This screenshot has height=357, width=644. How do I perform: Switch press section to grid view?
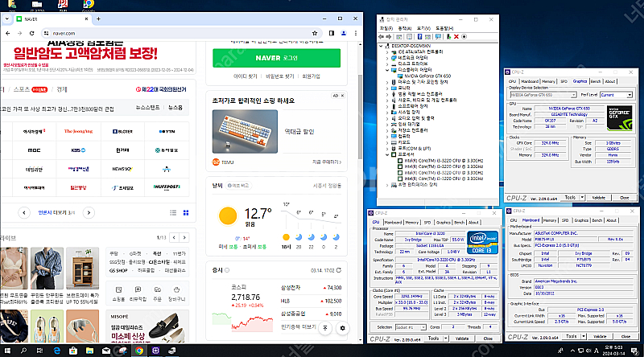coord(186,212)
